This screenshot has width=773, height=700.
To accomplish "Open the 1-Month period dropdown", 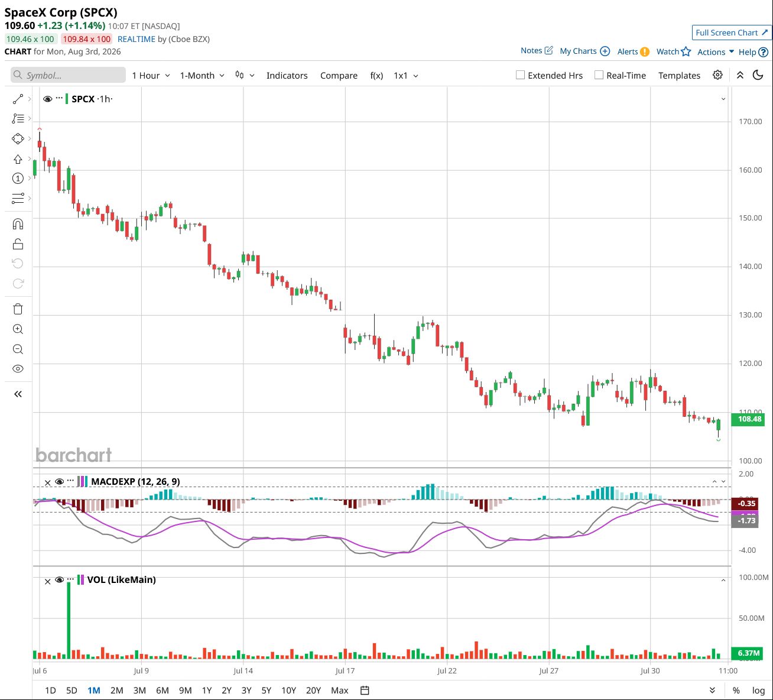I will pyautogui.click(x=202, y=76).
